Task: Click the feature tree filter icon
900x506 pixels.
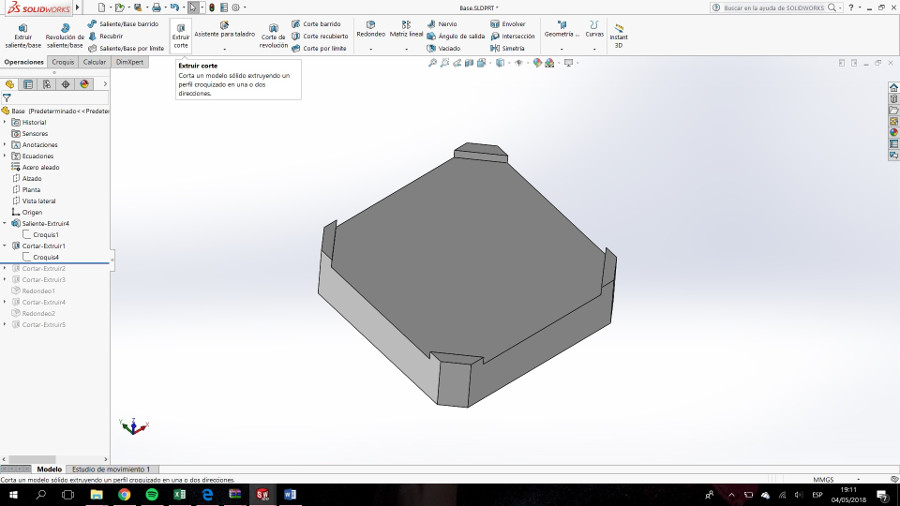Action: click(7, 98)
